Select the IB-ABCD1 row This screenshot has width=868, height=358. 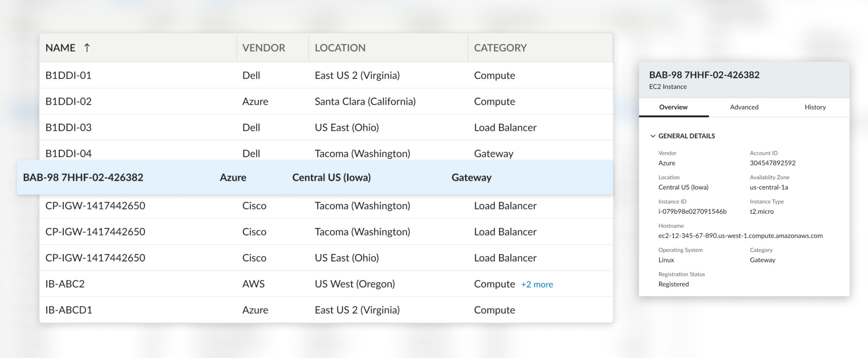point(68,310)
